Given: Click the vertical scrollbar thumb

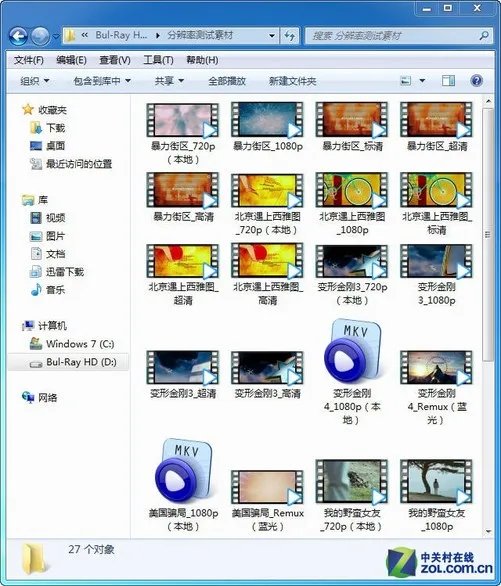Looking at the screenshot, I should (x=488, y=235).
